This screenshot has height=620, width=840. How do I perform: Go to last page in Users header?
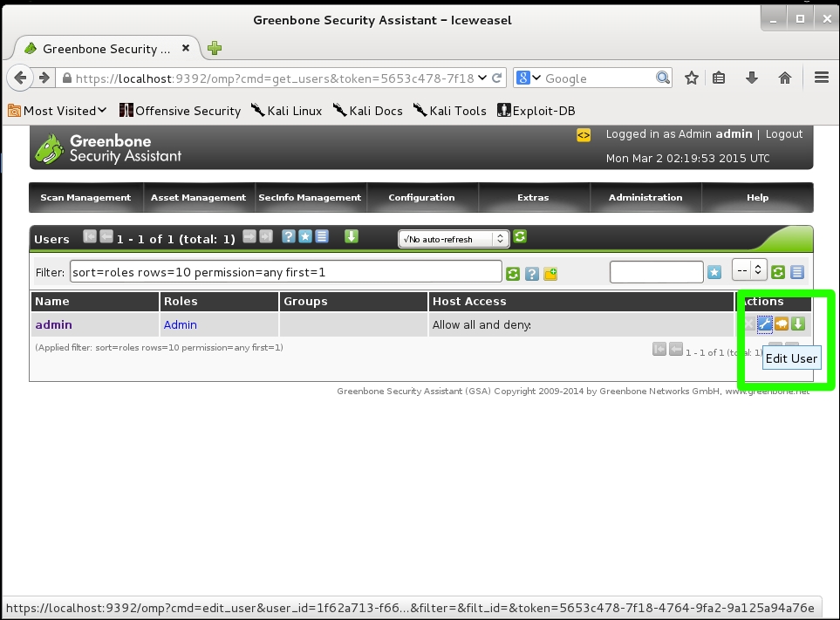266,236
